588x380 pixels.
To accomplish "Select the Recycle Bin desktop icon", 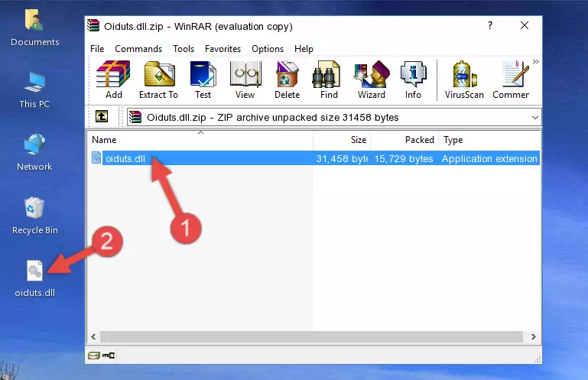I will pyautogui.click(x=35, y=216).
